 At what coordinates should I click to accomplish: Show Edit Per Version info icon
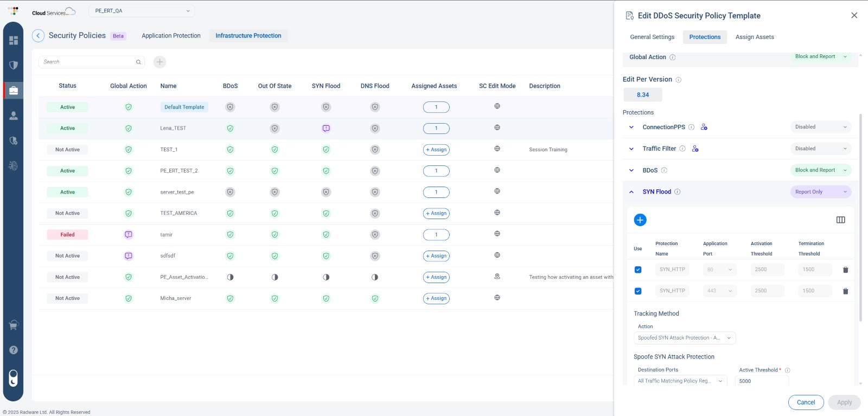[678, 80]
